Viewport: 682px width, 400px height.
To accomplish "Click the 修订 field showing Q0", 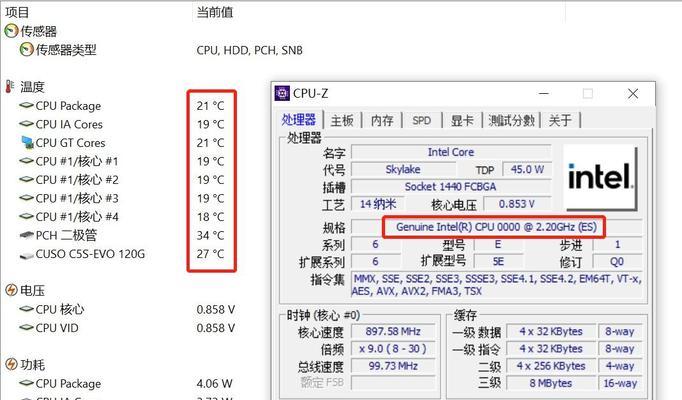I will 617,261.
